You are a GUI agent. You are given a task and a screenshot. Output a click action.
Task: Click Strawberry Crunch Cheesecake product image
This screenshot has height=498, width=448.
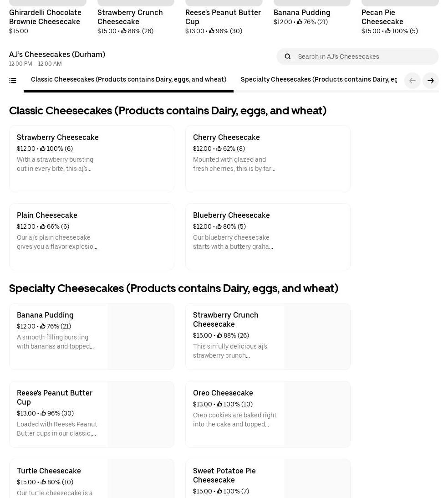[317, 336]
